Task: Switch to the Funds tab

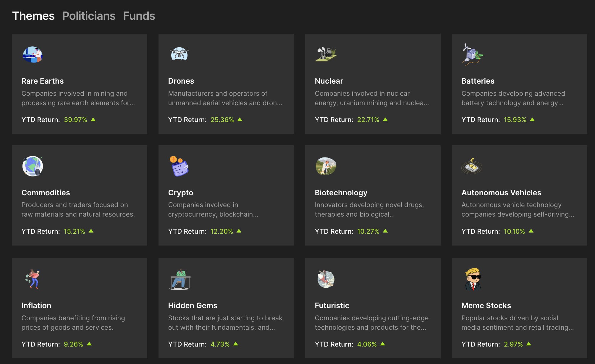Action: point(139,16)
